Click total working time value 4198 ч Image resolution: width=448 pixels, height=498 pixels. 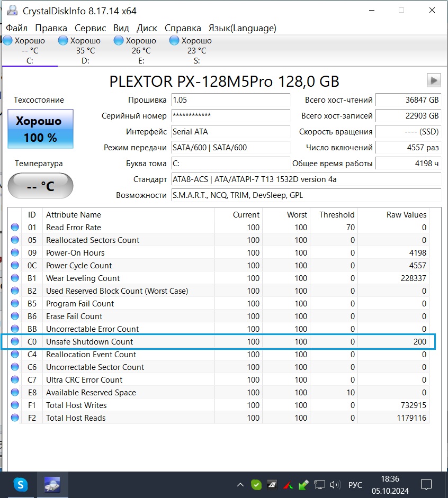408,163
